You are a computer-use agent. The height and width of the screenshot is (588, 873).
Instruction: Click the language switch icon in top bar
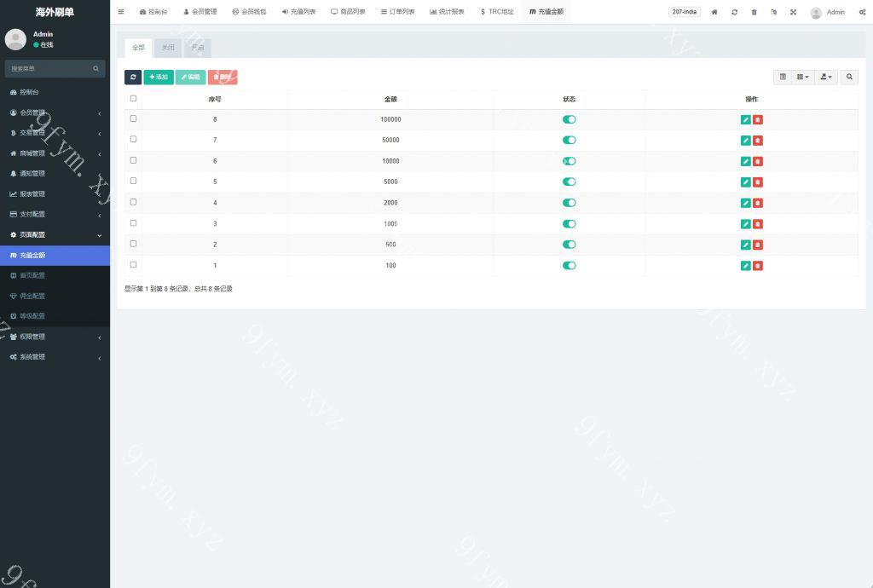pyautogui.click(x=773, y=12)
